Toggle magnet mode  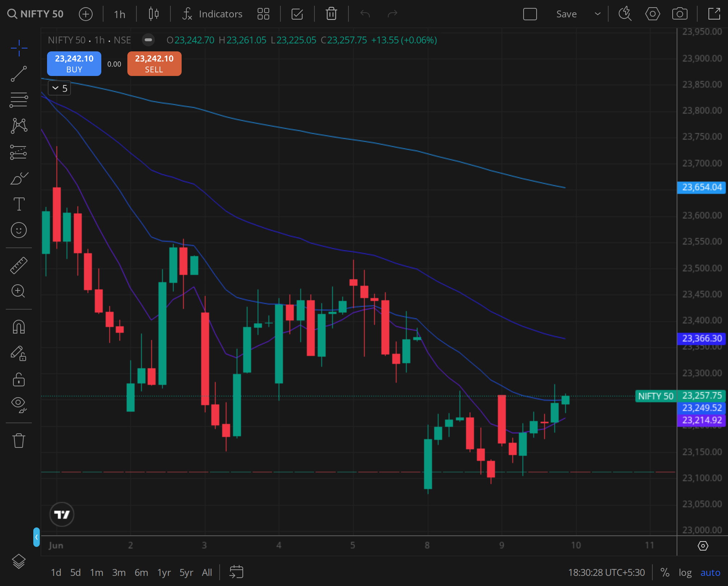(19, 327)
